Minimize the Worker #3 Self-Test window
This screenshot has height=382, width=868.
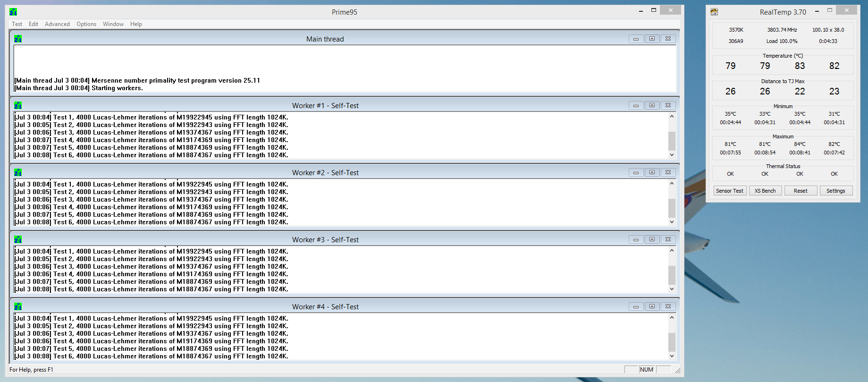click(636, 239)
